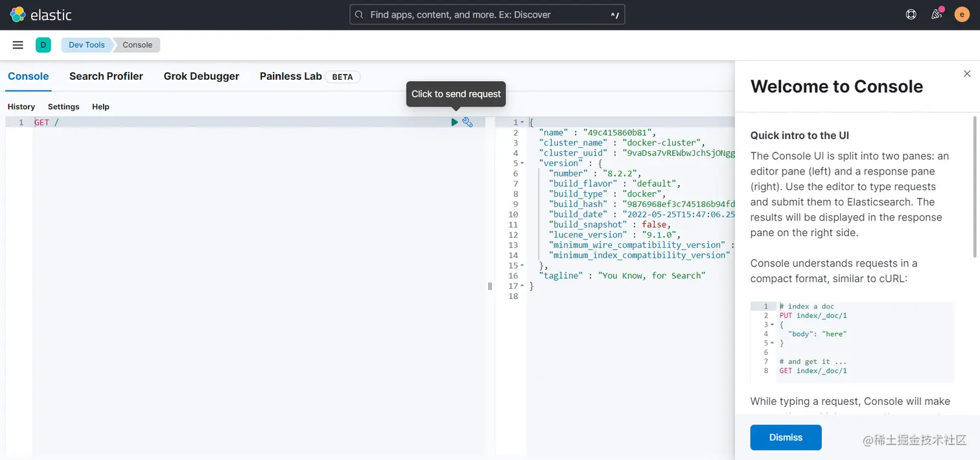The height and width of the screenshot is (460, 980).
Task: Switch to the Console tab
Action: click(x=28, y=76)
